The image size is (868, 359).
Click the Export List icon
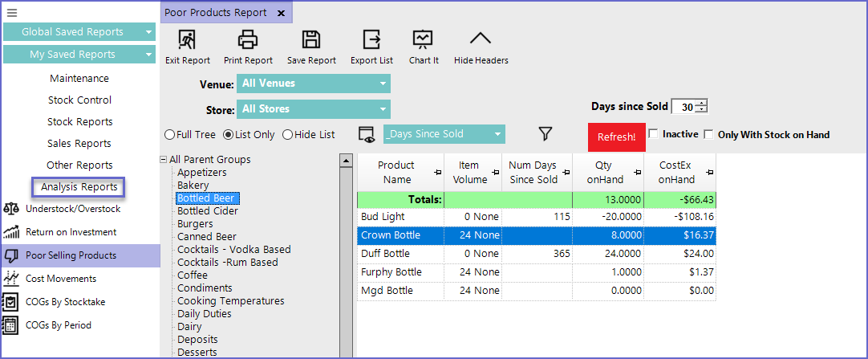(x=371, y=39)
